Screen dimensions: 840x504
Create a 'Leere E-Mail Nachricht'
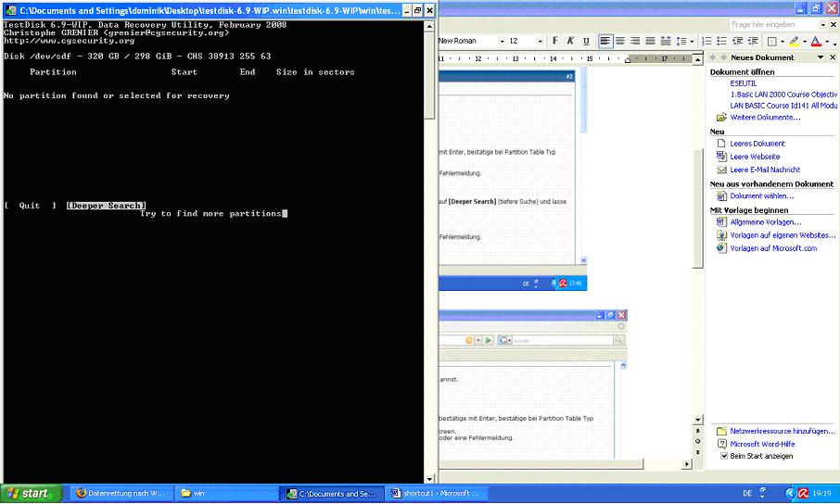765,170
